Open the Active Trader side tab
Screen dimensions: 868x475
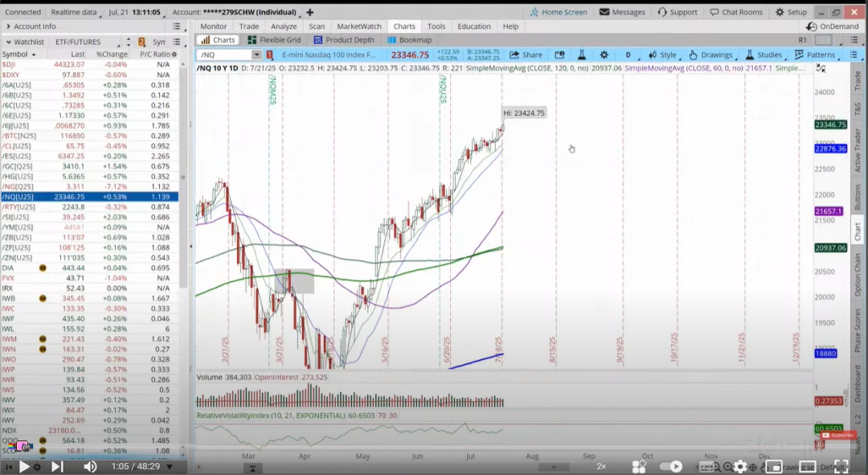pos(857,150)
